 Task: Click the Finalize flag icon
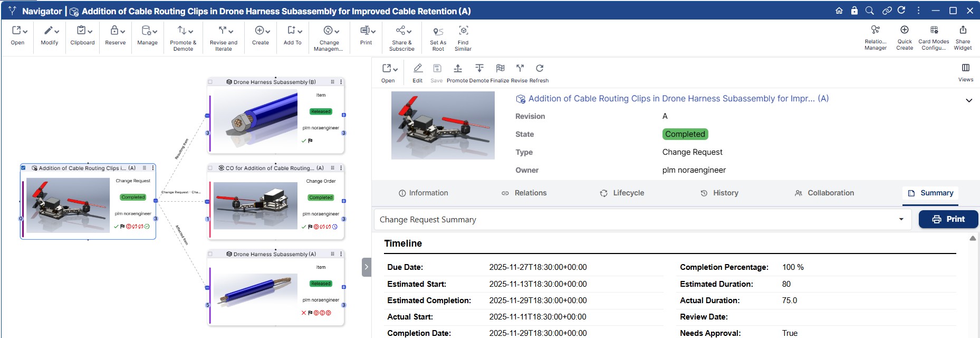[500, 68]
